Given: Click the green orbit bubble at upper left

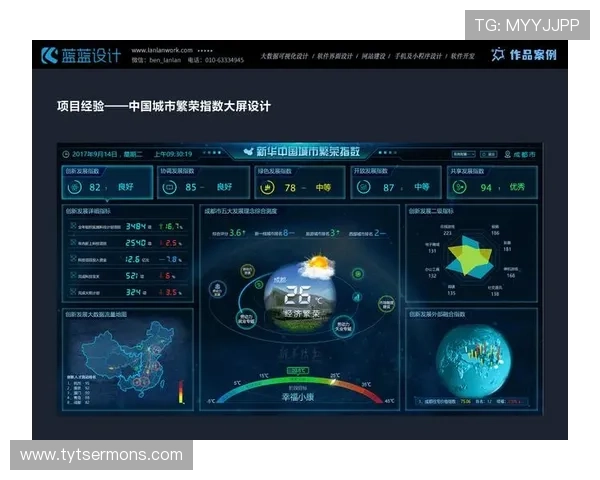Looking at the screenshot, I should [248, 271].
